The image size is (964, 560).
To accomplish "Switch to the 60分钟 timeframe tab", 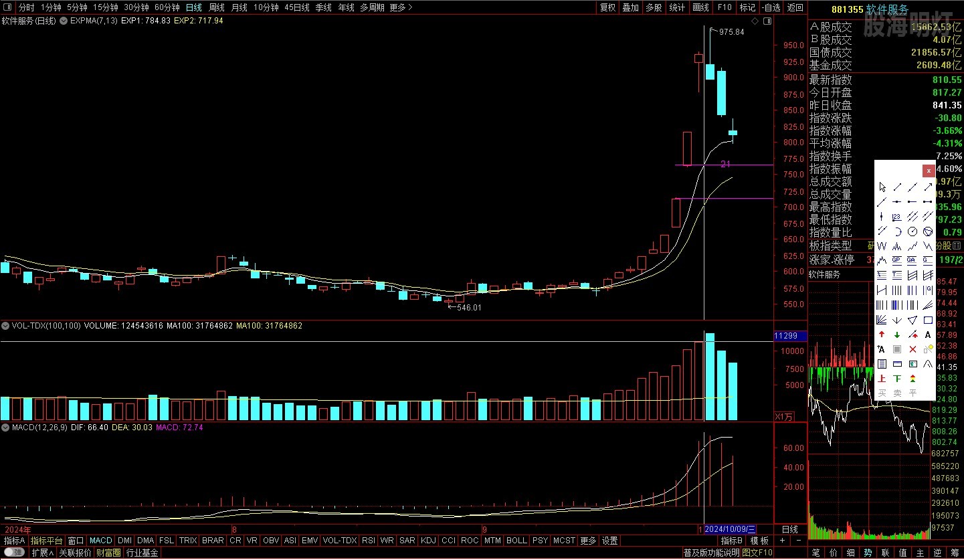I will point(167,7).
